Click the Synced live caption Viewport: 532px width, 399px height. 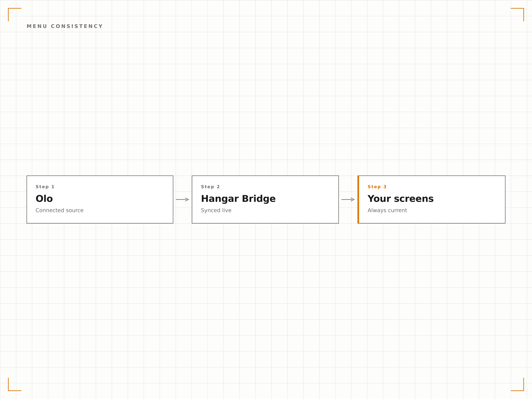(x=216, y=210)
